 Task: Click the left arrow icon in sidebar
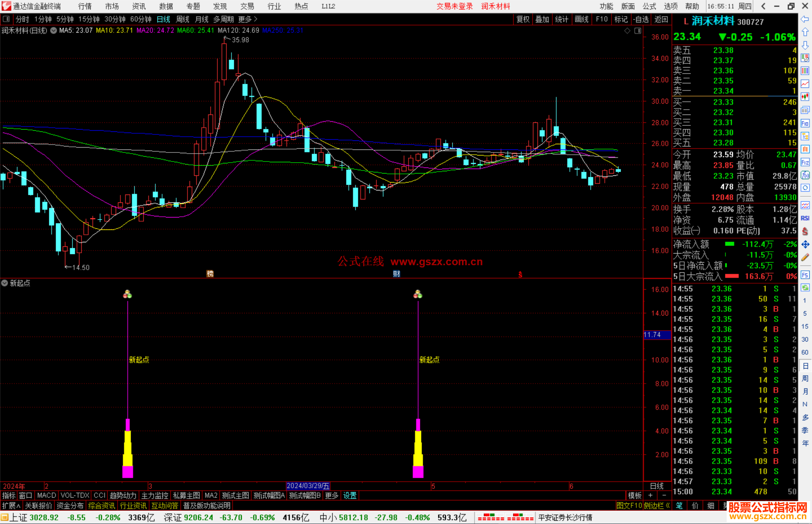tap(805, 19)
